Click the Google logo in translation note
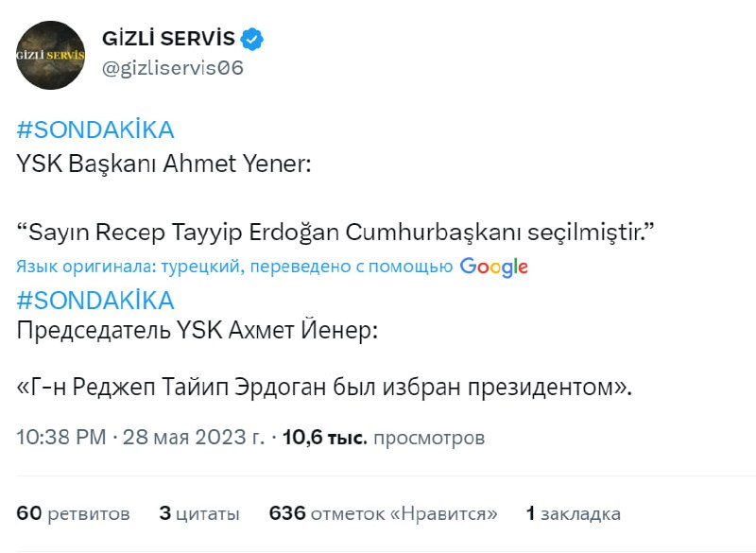 pos(493,267)
